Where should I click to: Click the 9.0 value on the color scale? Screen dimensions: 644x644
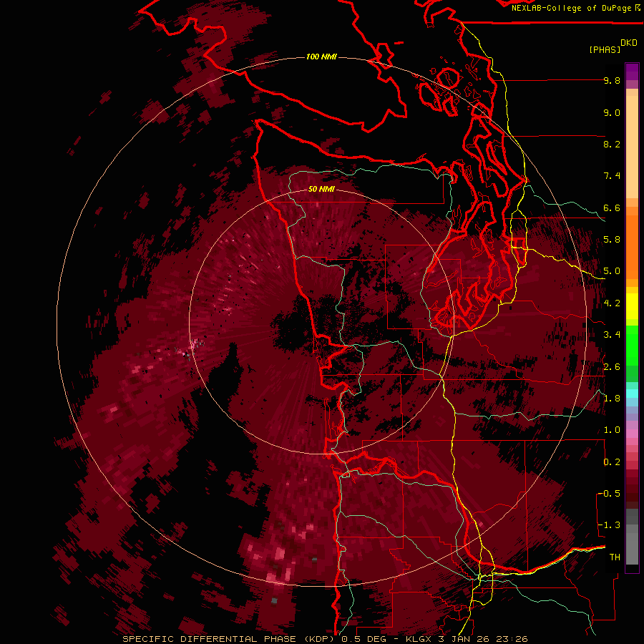612,112
